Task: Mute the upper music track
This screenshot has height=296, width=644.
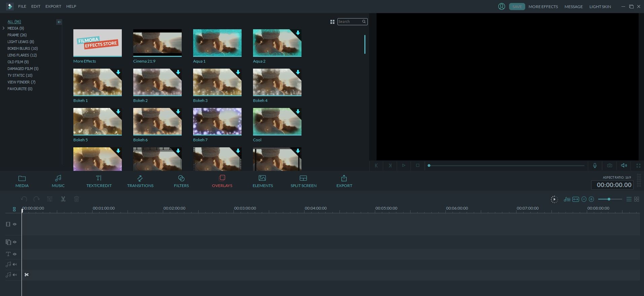Action: tap(15, 264)
